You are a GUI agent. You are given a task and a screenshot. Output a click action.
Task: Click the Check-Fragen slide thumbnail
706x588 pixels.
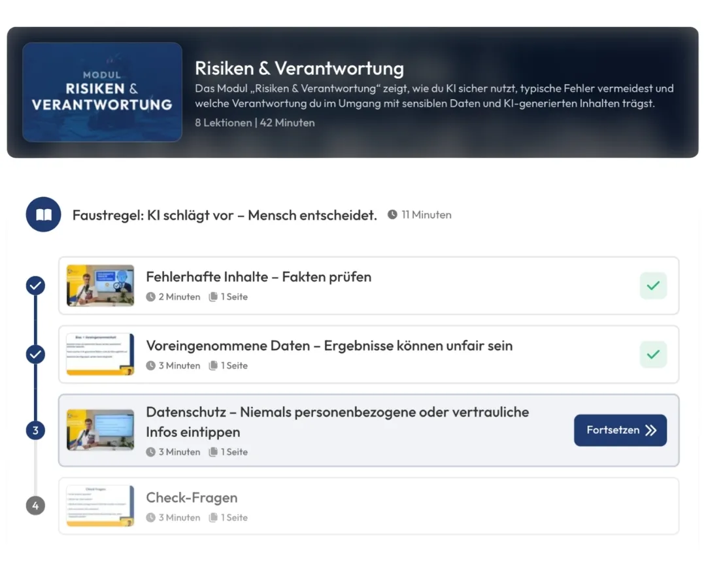point(99,505)
